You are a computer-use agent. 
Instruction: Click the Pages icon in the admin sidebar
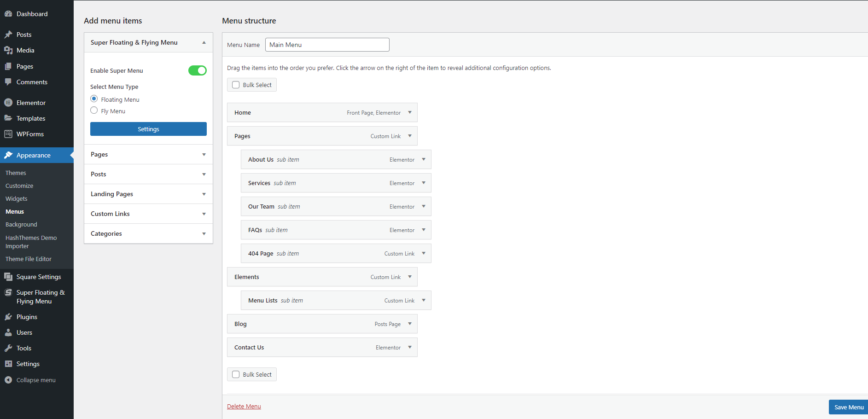[8, 66]
